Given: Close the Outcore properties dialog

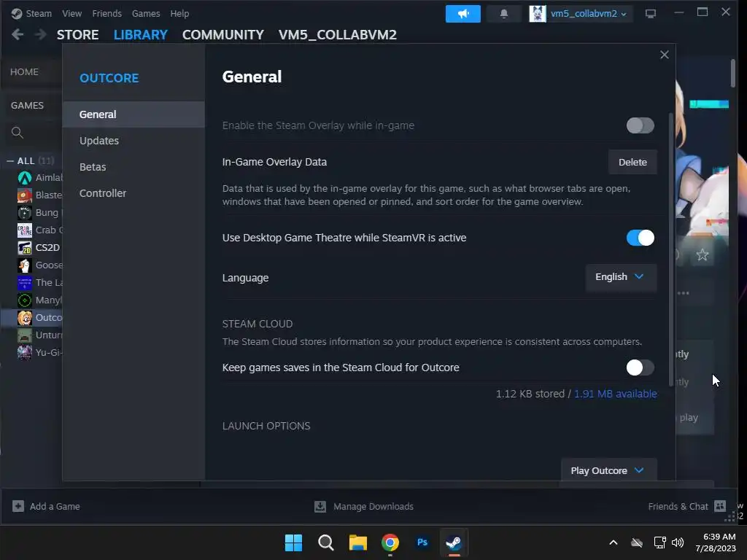Looking at the screenshot, I should 664,55.
